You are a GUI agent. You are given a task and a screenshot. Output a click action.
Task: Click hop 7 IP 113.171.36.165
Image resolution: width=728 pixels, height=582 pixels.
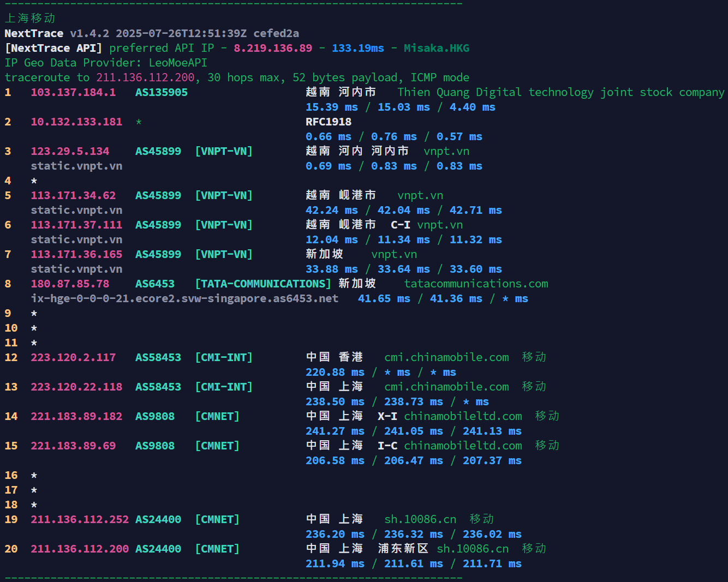pos(76,254)
